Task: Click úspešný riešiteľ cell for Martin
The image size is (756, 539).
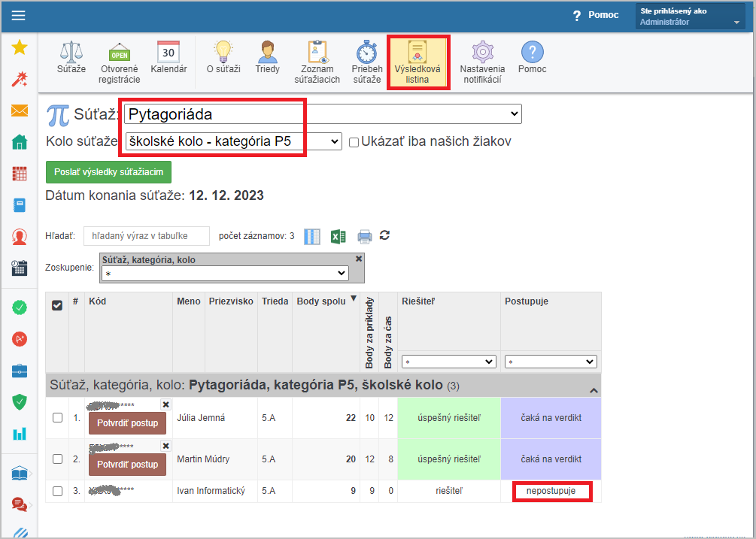Action: click(449, 459)
